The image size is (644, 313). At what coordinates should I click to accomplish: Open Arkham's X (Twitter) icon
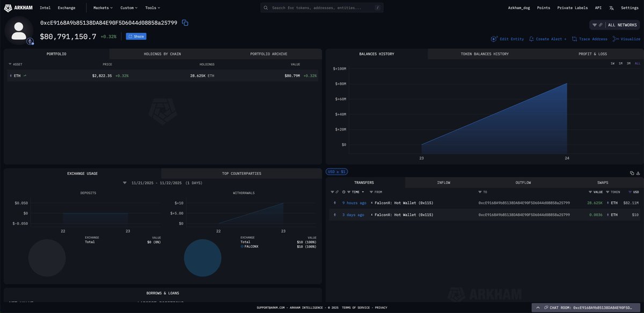coord(610,6)
